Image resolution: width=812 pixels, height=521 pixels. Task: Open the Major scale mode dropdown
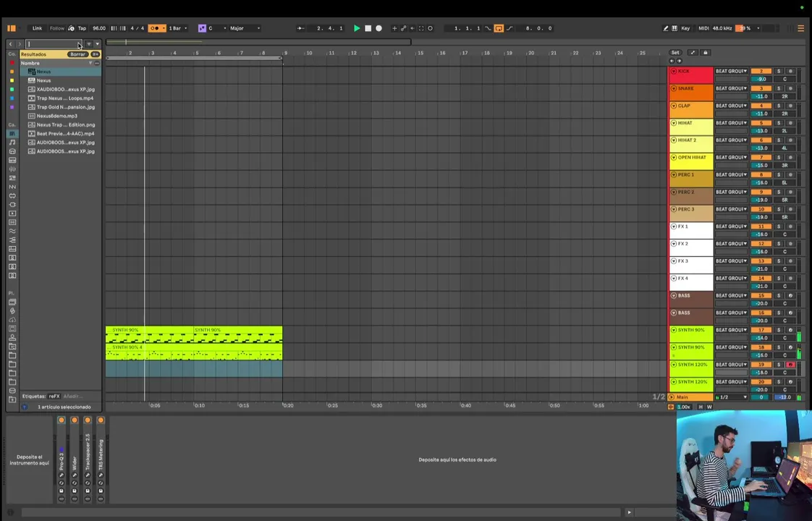(x=245, y=28)
